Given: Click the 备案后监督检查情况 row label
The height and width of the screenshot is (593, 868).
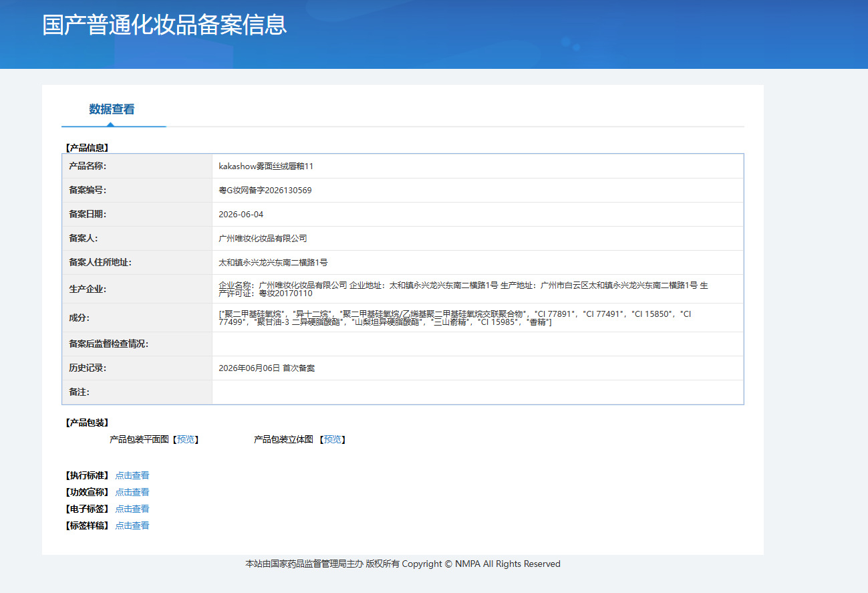Looking at the screenshot, I should click(x=108, y=344).
